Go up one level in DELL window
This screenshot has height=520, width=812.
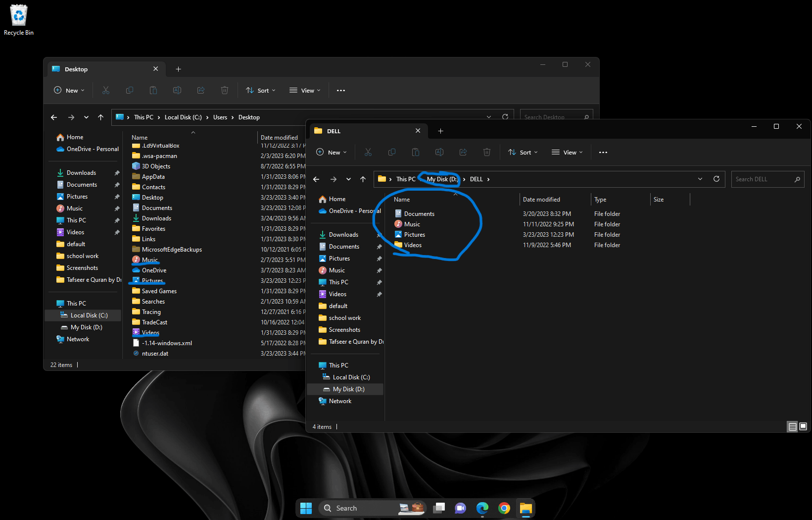pyautogui.click(x=363, y=179)
